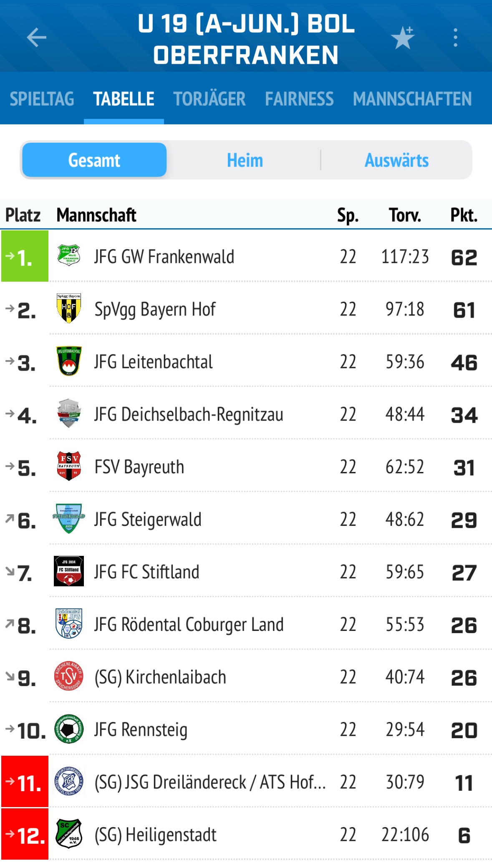
Task: Tap the back arrow icon
Action: (x=36, y=38)
